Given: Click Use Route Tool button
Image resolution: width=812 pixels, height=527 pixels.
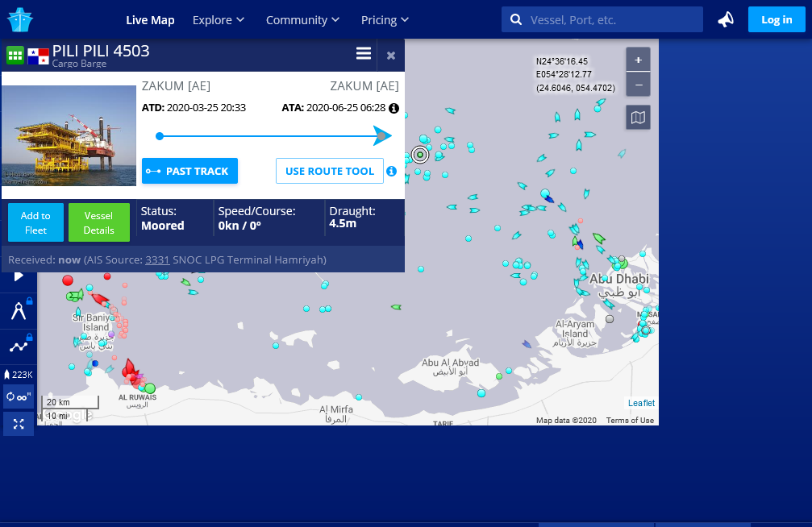Looking at the screenshot, I should point(329,171).
